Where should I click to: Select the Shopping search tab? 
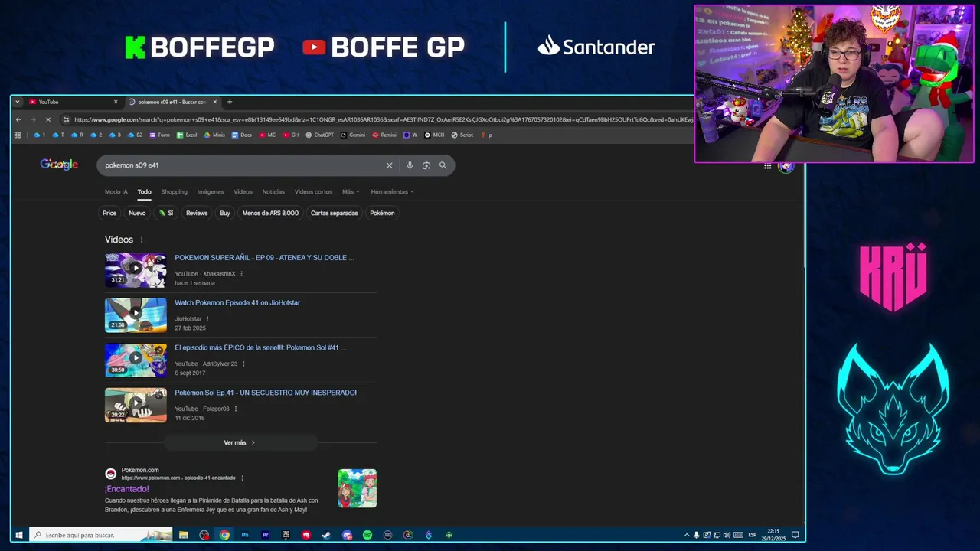[174, 192]
